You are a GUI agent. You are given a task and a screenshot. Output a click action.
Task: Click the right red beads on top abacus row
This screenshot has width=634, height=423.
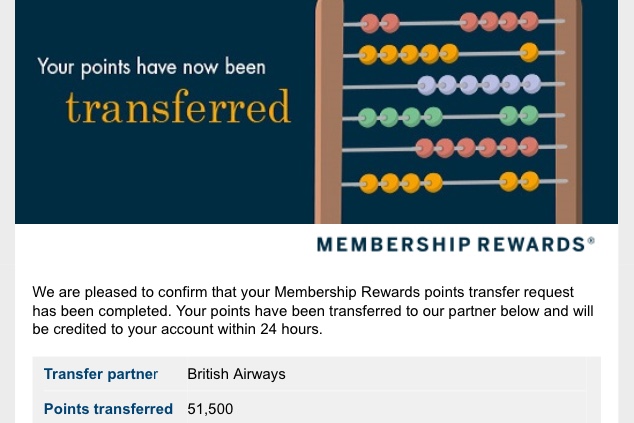point(495,22)
